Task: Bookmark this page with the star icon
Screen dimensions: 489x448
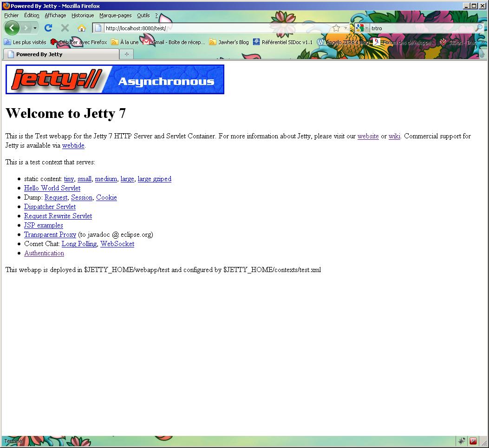Action: [x=336, y=28]
